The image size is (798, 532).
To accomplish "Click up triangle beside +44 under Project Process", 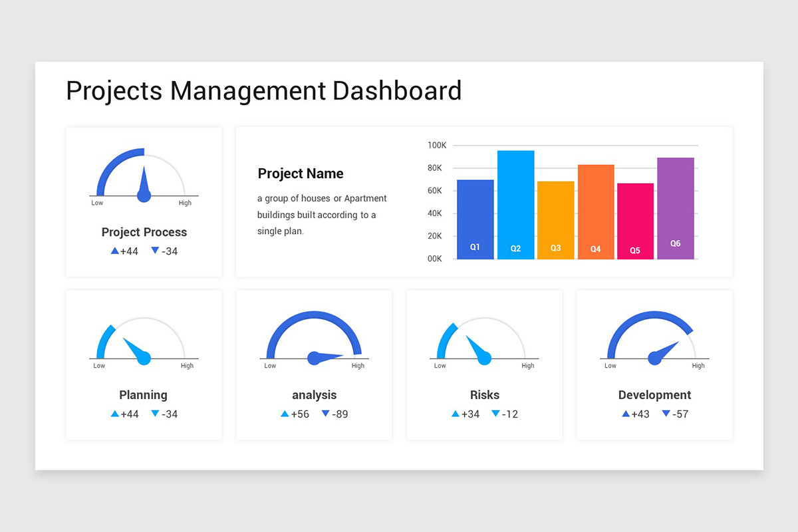I will 114,251.
